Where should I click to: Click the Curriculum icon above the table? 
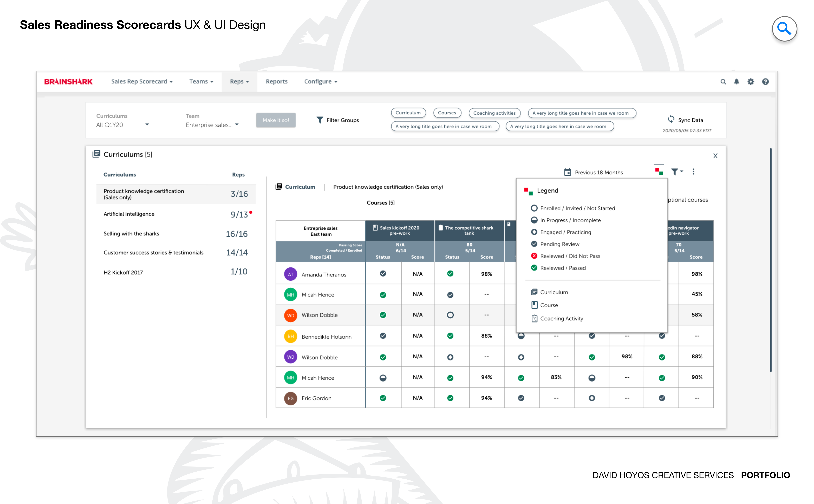279,187
